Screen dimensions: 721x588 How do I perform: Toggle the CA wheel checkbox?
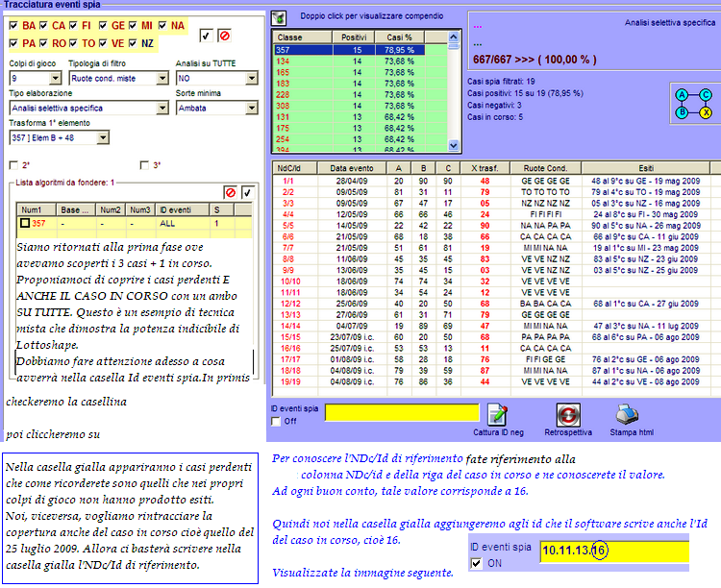pos(43,25)
